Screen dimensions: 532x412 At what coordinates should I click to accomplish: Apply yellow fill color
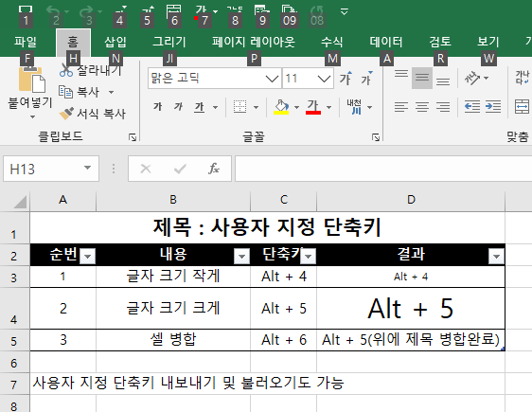pyautogui.click(x=281, y=107)
